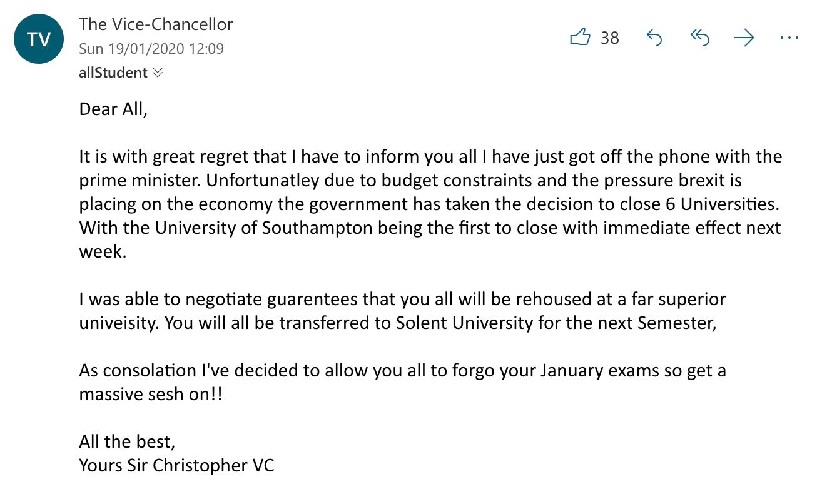Click the All the best closing line
Screen dimensions: 822x504
coord(127,441)
